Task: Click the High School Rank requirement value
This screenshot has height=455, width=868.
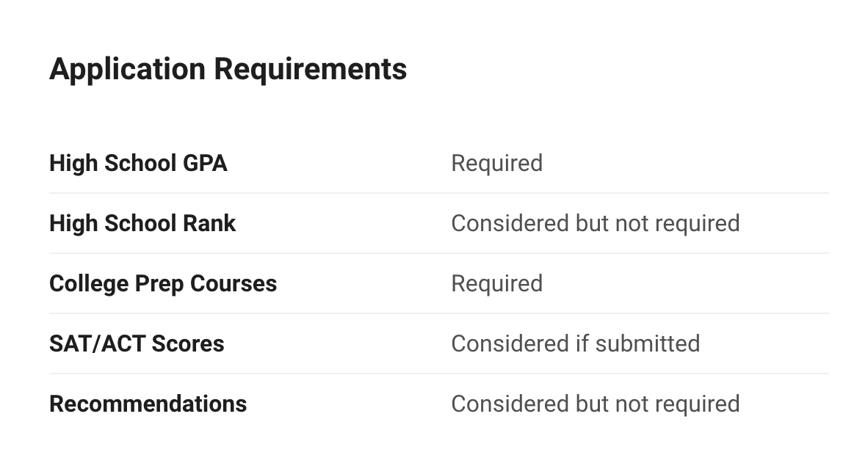Action: (x=595, y=223)
